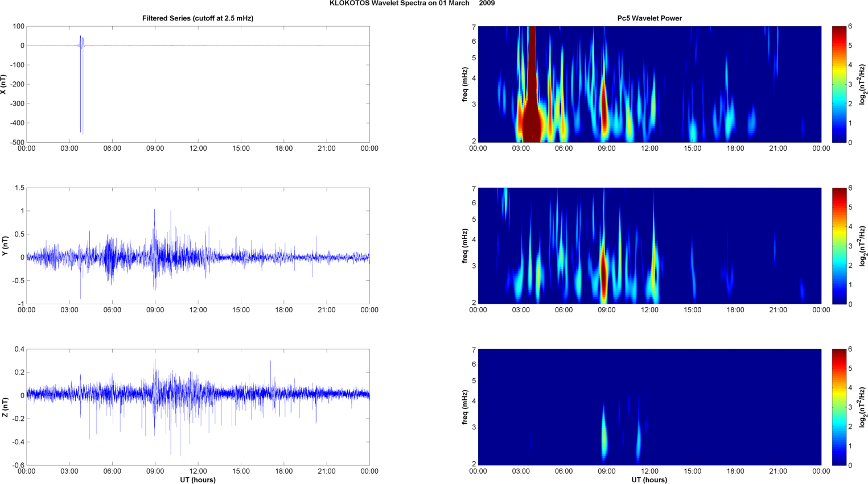
Task: Click the '-400' tick on X plot
Action: tap(17, 123)
